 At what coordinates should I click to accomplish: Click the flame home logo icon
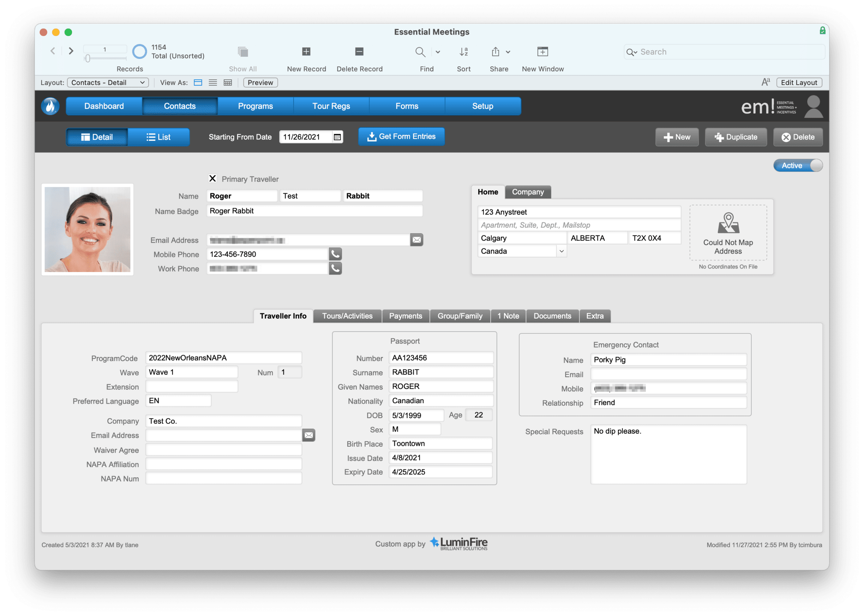click(50, 106)
